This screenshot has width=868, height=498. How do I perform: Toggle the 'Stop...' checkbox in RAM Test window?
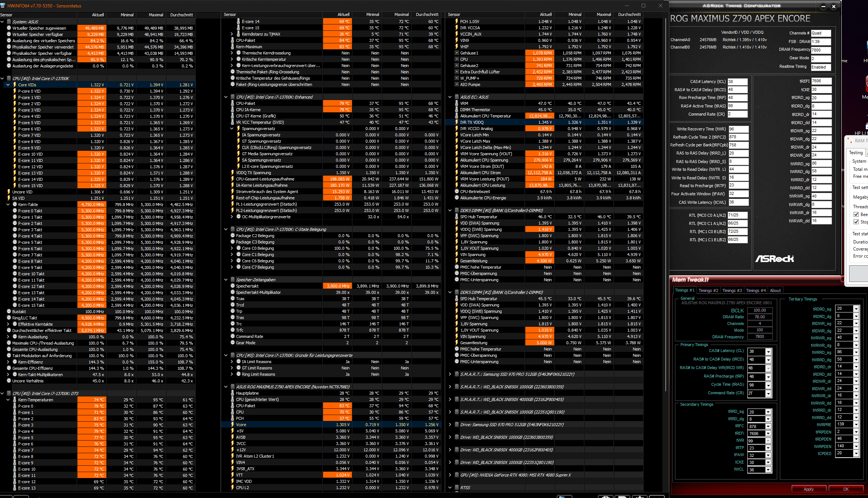856,222
